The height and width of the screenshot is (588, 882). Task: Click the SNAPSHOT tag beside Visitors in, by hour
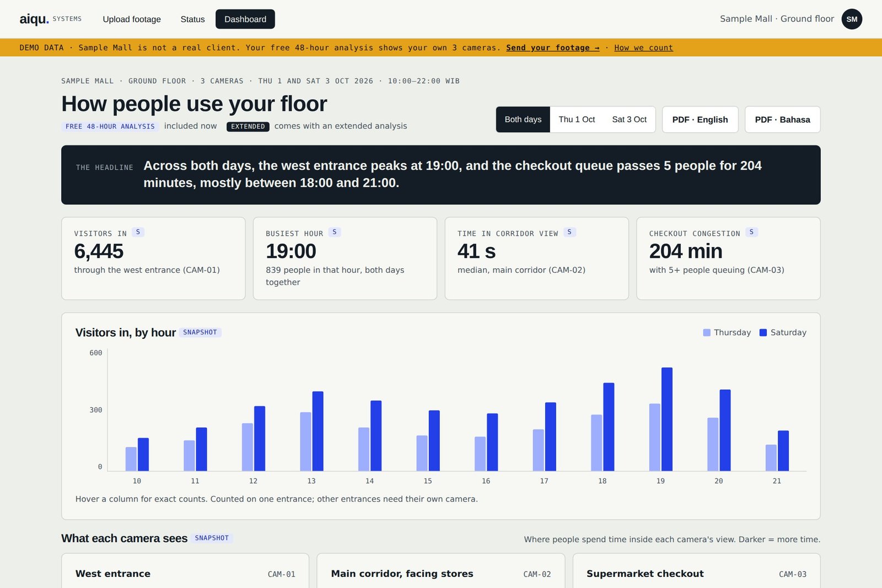coord(200,332)
